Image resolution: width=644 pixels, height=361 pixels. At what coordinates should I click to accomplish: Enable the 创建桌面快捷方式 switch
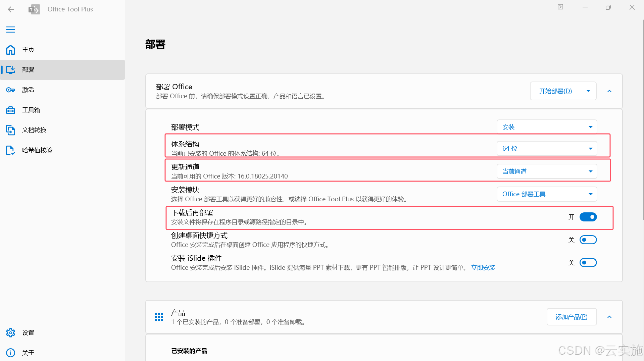click(588, 240)
